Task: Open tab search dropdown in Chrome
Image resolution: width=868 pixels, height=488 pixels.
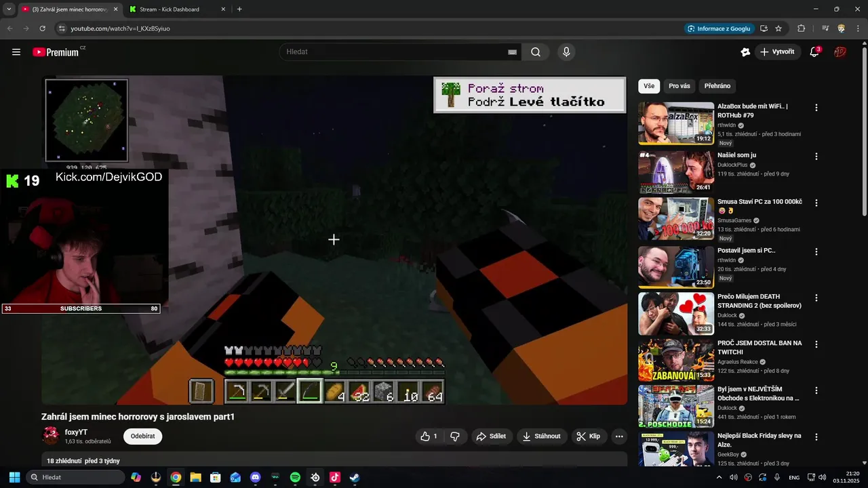Action: 9,9
